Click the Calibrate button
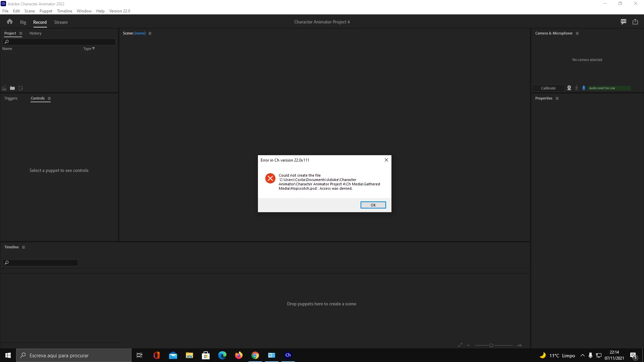 click(548, 88)
